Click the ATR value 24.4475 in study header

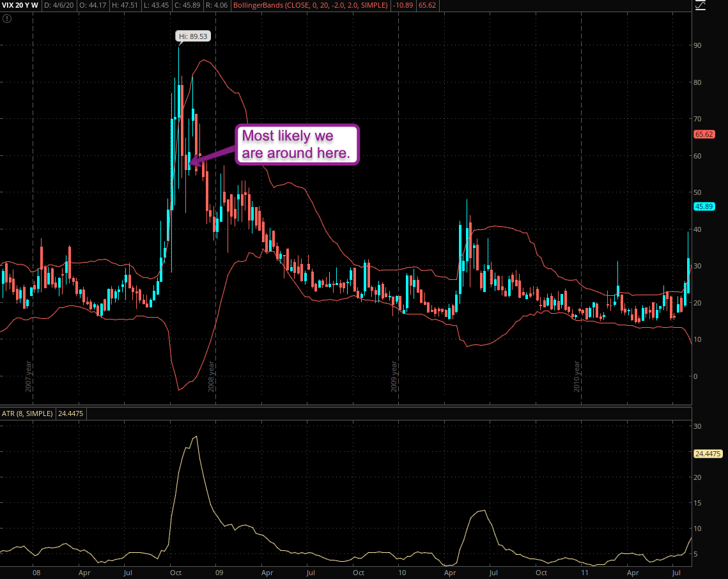pyautogui.click(x=72, y=414)
